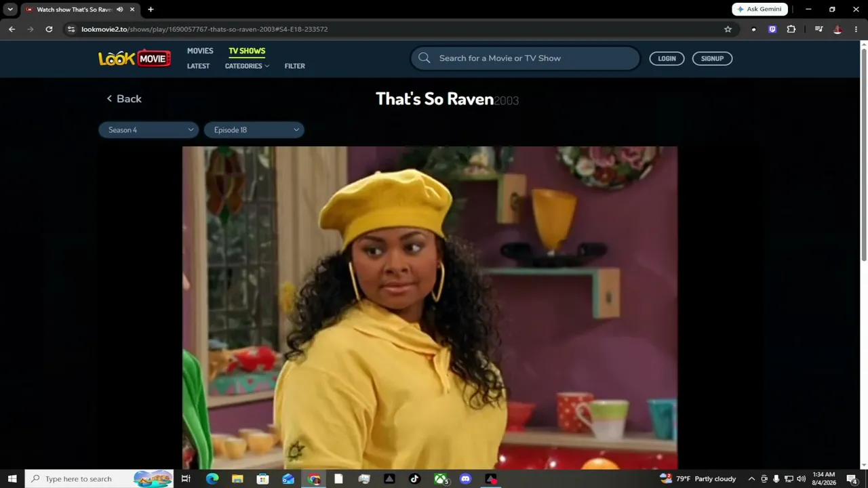Click the Signup button
This screenshot has height=488, width=868.
coord(712,58)
